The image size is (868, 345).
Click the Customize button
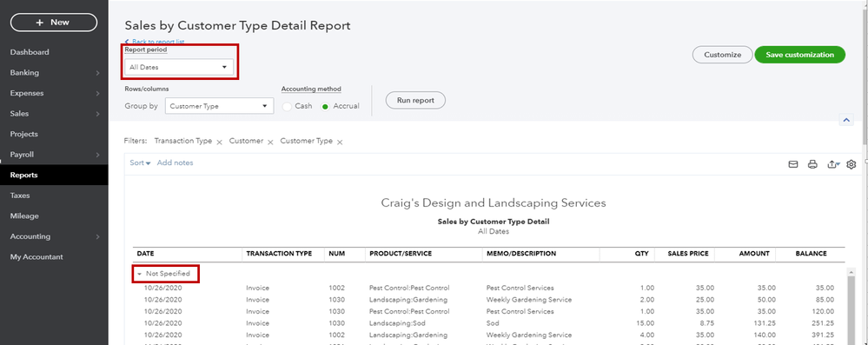[x=722, y=55]
